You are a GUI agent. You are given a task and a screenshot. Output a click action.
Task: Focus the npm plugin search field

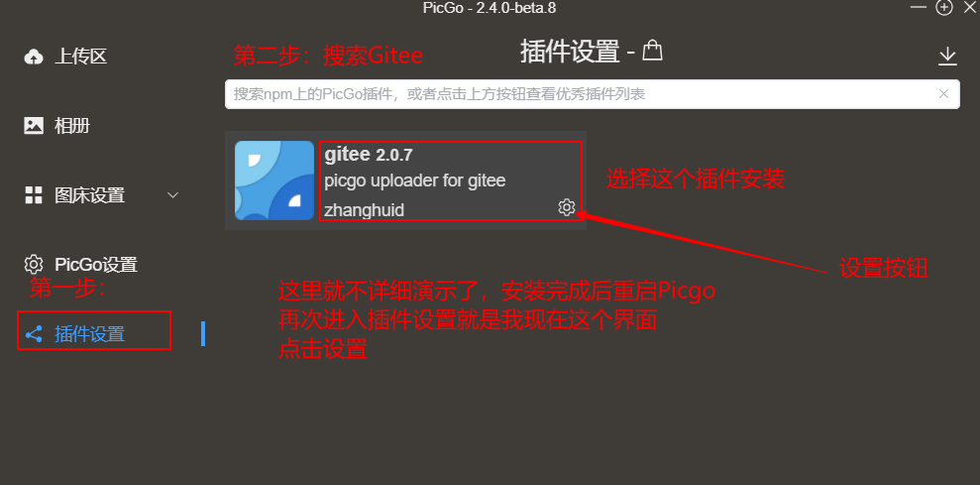[592, 94]
